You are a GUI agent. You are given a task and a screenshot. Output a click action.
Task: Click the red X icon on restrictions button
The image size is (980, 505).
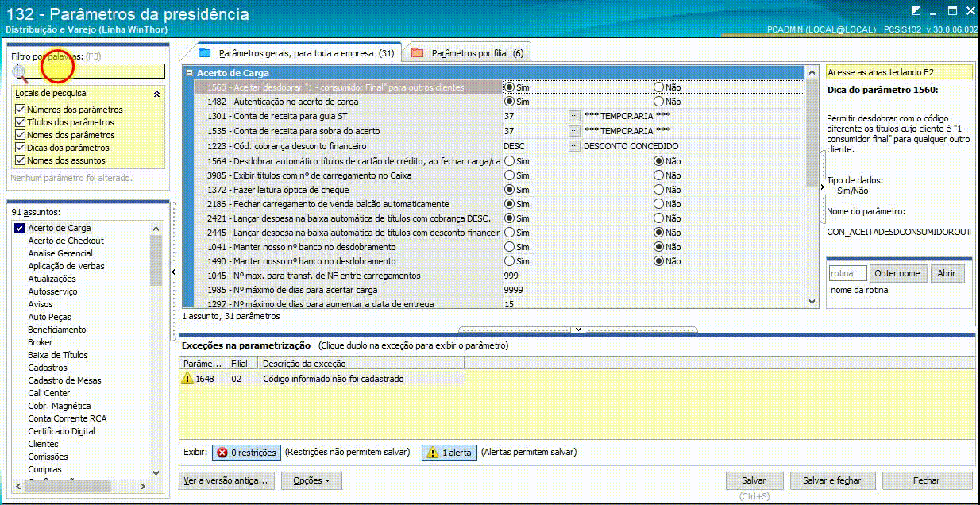click(222, 453)
